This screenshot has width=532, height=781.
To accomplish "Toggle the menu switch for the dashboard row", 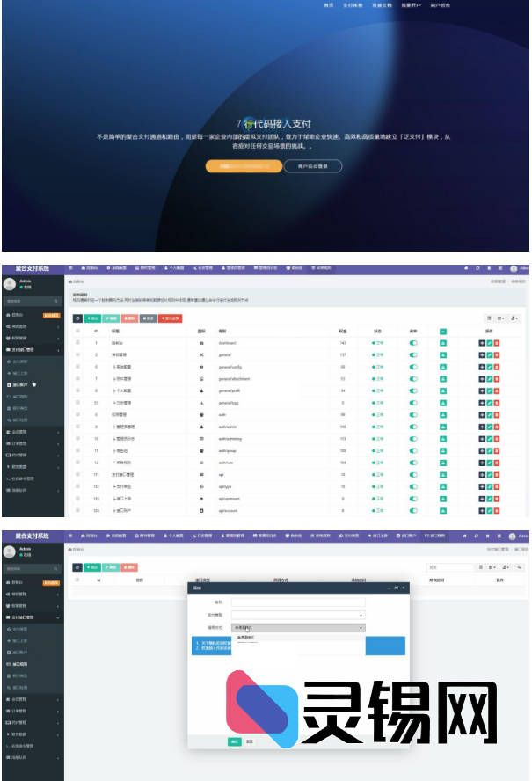I will [413, 342].
